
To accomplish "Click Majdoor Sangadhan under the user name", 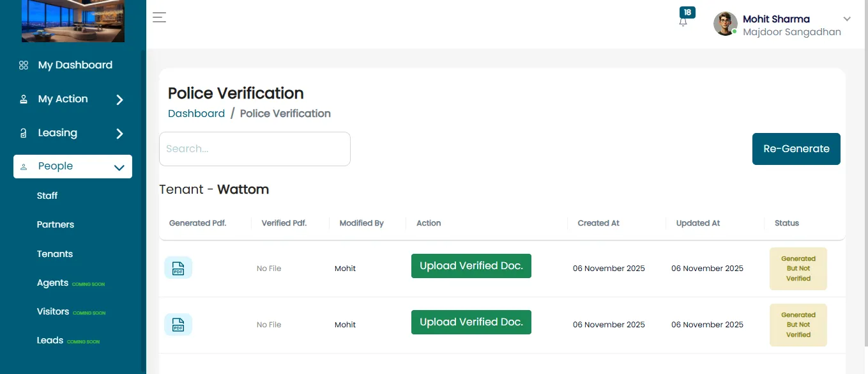I will pyautogui.click(x=792, y=32).
